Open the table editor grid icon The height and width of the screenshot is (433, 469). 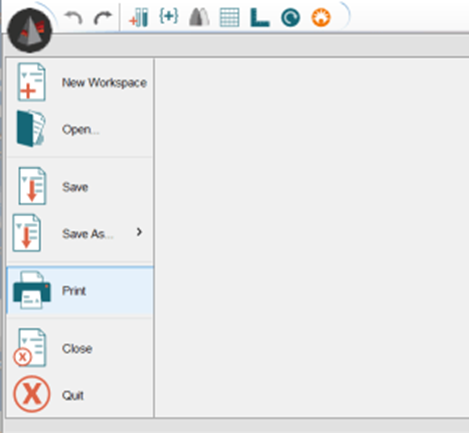click(x=230, y=17)
